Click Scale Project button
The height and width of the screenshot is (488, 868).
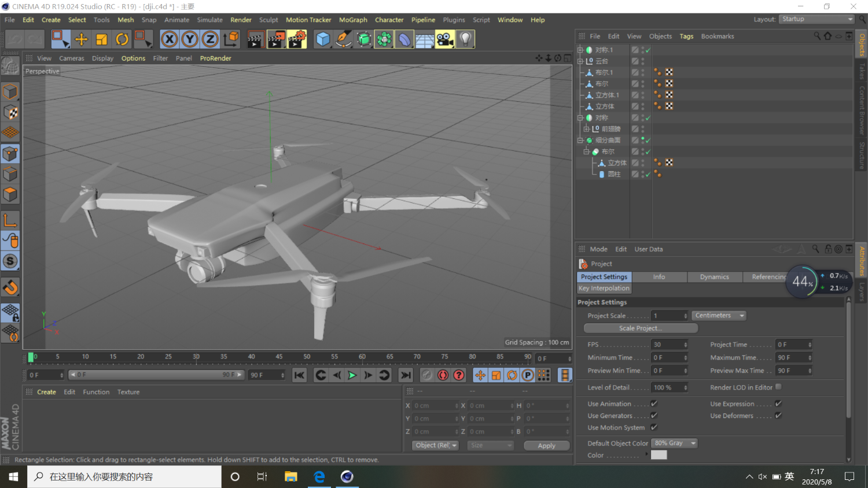641,328
